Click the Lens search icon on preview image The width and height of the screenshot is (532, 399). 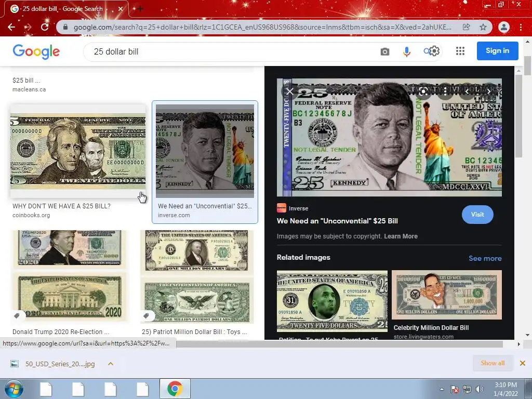423,91
